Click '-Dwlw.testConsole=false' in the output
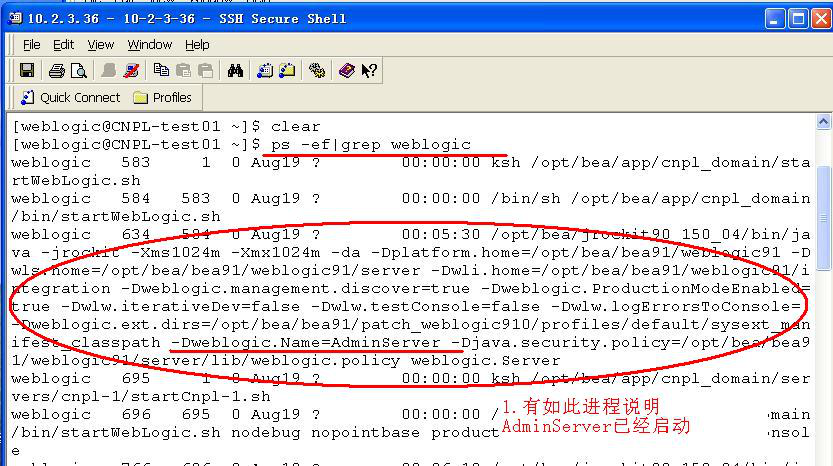833x466 pixels. pos(426,307)
